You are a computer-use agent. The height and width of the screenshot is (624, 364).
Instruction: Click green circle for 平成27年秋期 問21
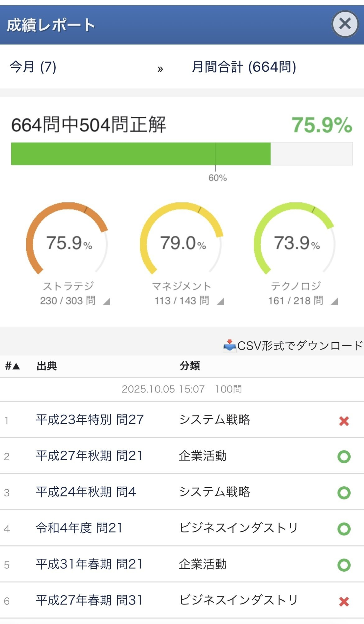344,457
